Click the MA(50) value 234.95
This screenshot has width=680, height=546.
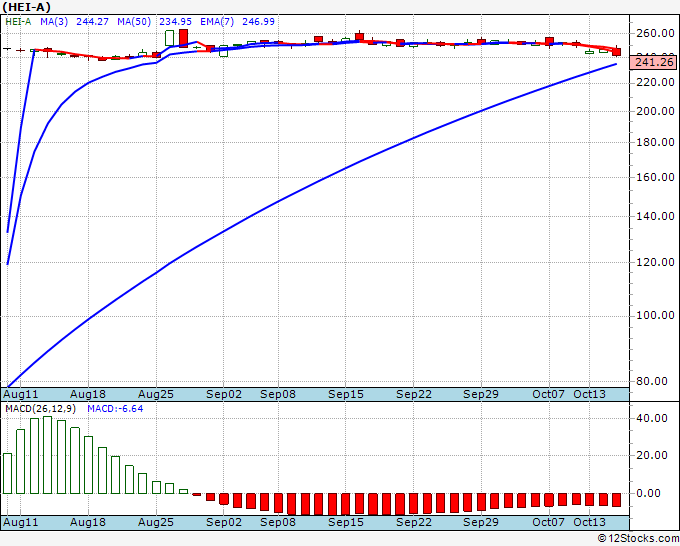(x=175, y=22)
